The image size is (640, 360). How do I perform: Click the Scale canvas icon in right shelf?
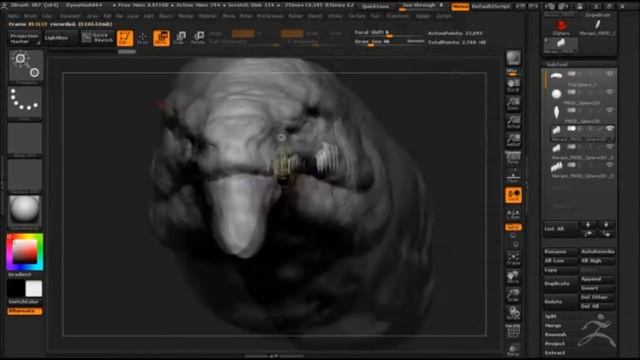point(513,294)
